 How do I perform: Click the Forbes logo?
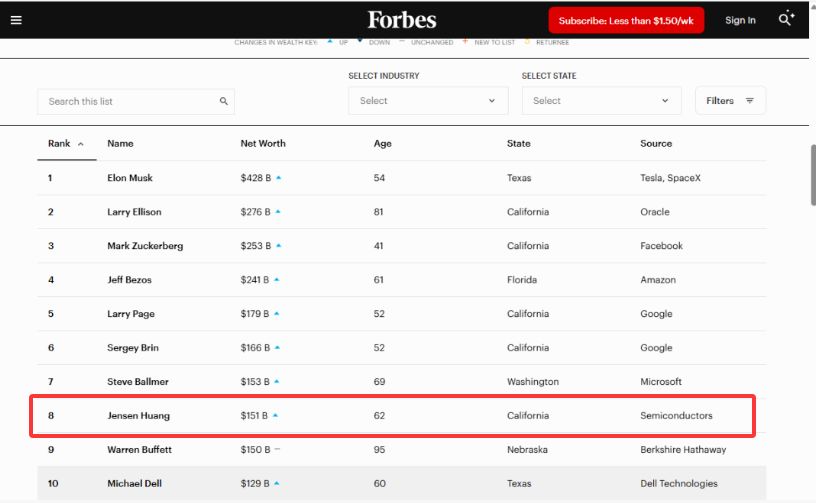(x=401, y=20)
